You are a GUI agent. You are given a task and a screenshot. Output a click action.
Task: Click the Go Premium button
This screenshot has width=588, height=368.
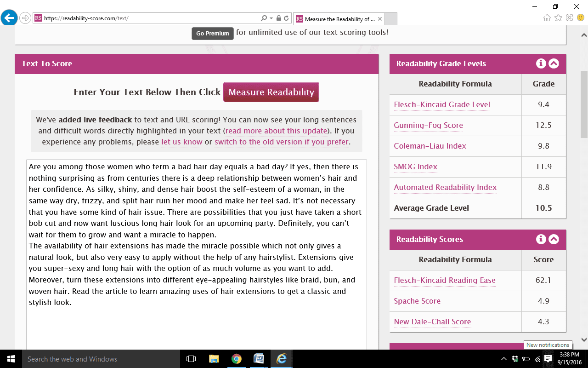[213, 34]
